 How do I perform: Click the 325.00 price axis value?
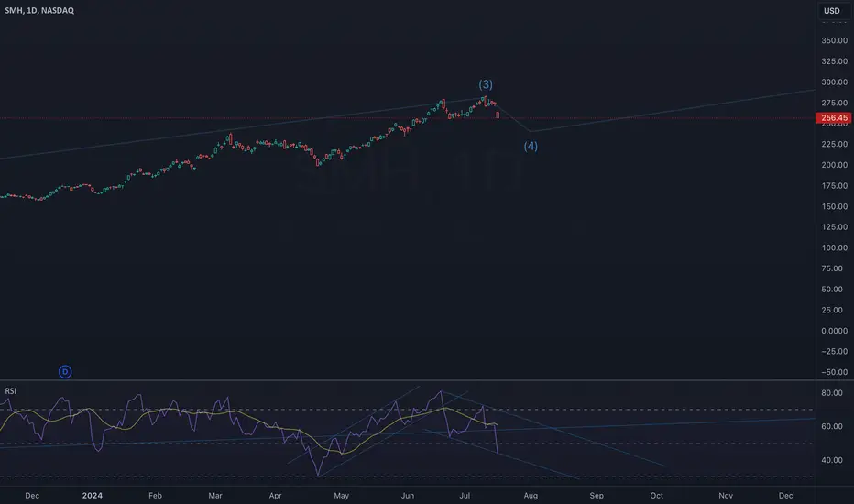click(x=835, y=61)
